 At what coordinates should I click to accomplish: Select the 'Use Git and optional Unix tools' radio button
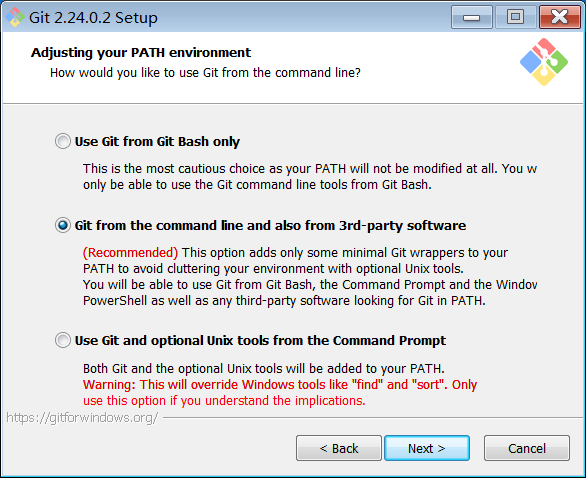pyautogui.click(x=62, y=340)
